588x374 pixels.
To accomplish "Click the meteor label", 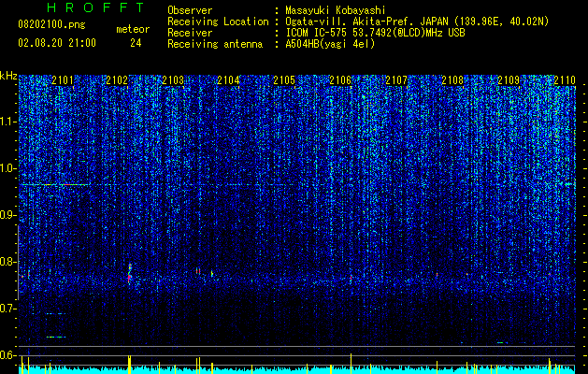I will coord(133,29).
